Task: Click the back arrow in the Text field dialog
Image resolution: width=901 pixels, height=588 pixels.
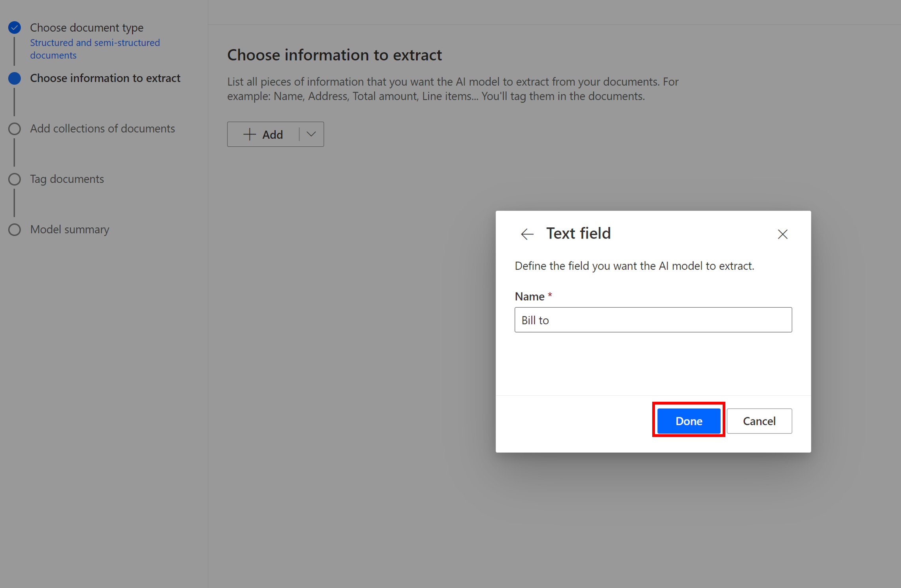Action: coord(526,234)
